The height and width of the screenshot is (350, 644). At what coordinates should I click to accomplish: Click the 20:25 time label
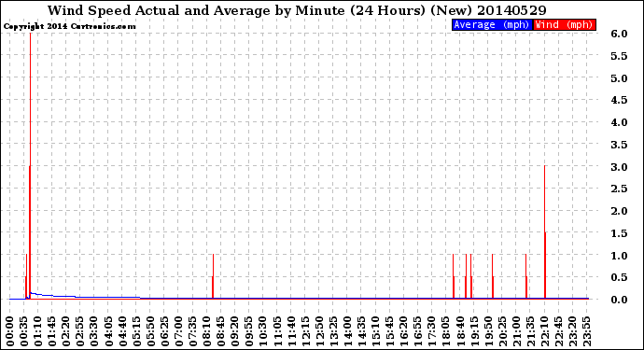click(502, 331)
